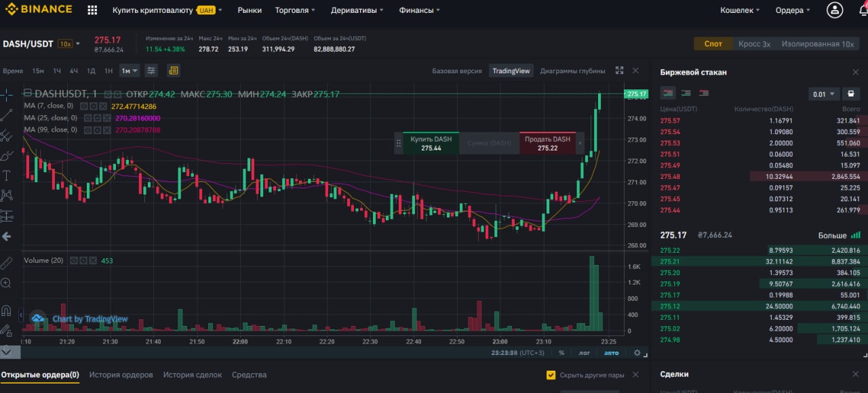This screenshot has height=393, width=868.
Task: Expand the DASH/USDT pair selector arrow
Action: point(78,43)
